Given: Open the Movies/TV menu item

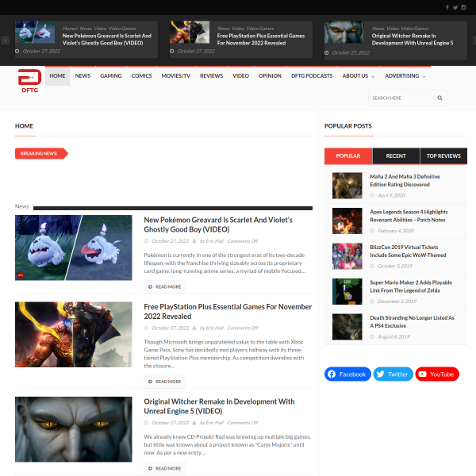Looking at the screenshot, I should (x=176, y=76).
